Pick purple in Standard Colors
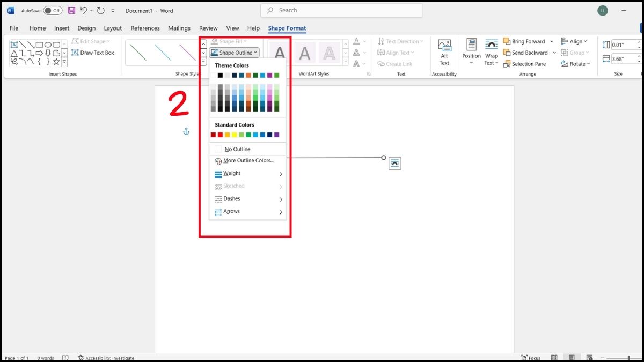Image resolution: width=644 pixels, height=362 pixels. pyautogui.click(x=277, y=135)
